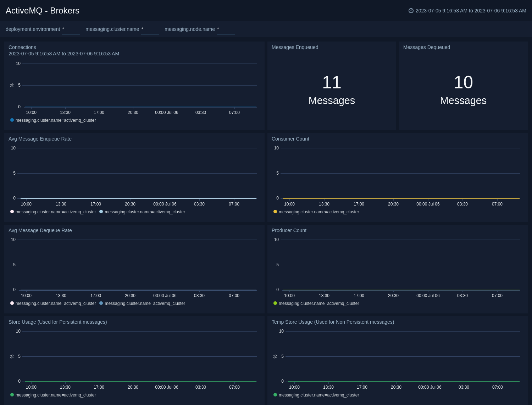Click the date range subtitle in the Connections panel
Image resolution: width=532 pixels, height=405 pixels.
64,54
